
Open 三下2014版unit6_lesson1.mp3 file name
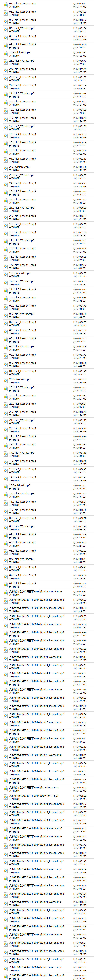point(36,616)
